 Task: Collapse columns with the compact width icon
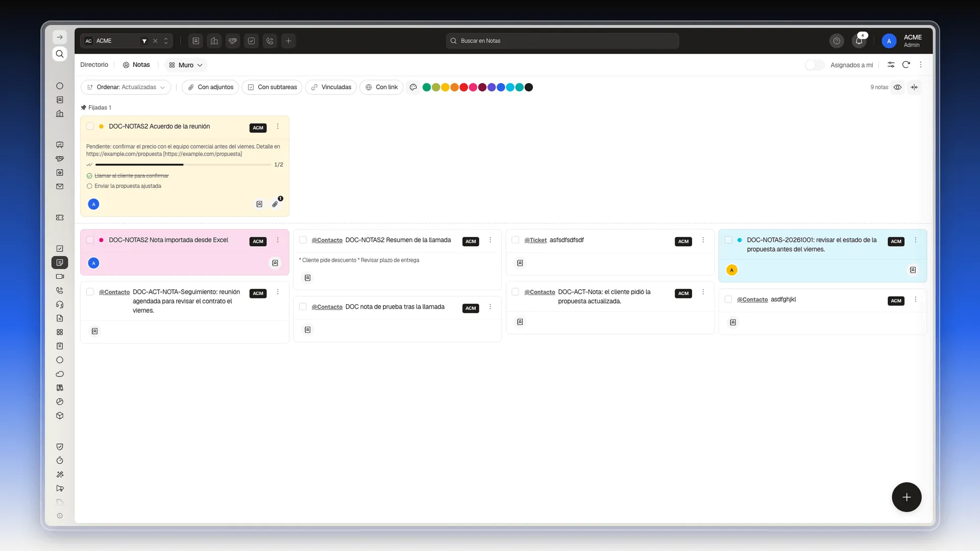914,87
